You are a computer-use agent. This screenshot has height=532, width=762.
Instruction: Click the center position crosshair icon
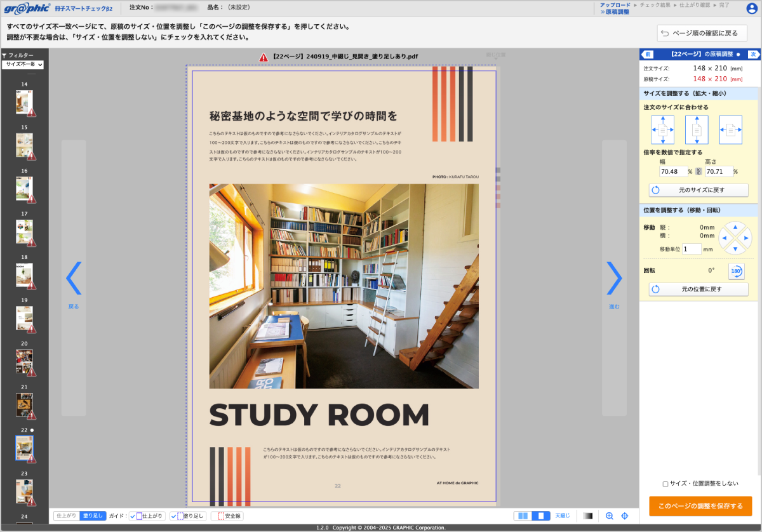point(624,516)
